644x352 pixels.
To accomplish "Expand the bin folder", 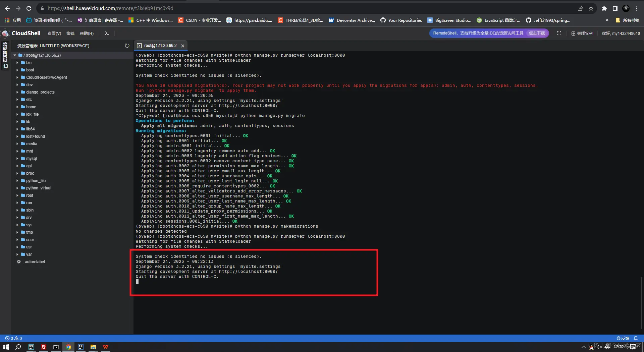I will (17, 63).
